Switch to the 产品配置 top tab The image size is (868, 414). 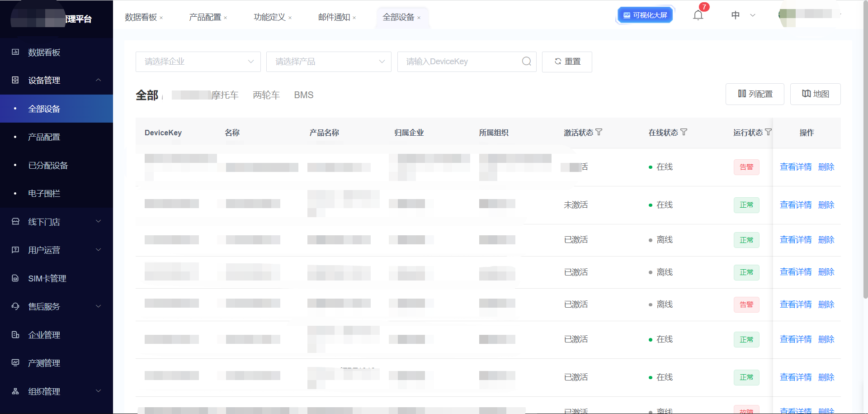205,17
